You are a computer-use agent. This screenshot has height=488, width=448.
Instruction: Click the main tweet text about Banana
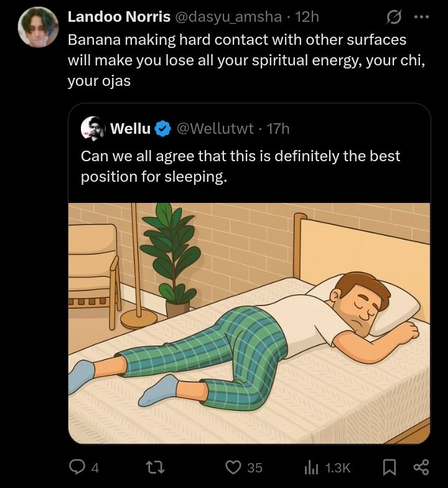(x=246, y=60)
